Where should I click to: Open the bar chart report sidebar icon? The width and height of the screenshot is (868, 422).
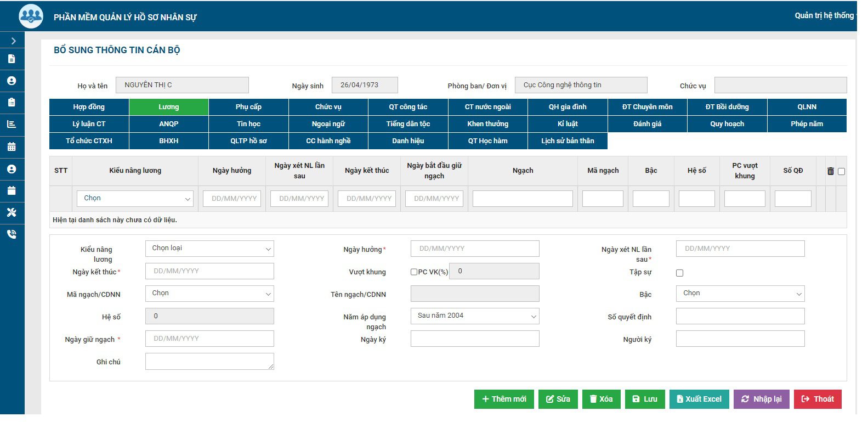(12, 125)
